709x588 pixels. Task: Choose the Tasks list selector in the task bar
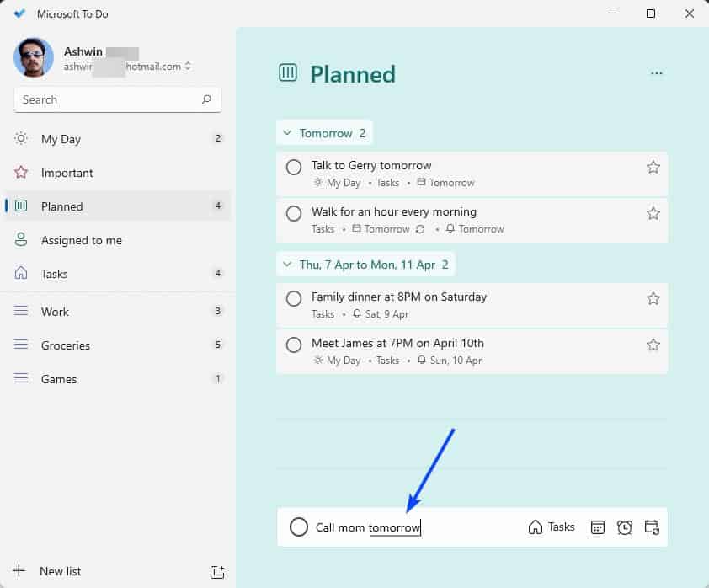pyautogui.click(x=552, y=527)
